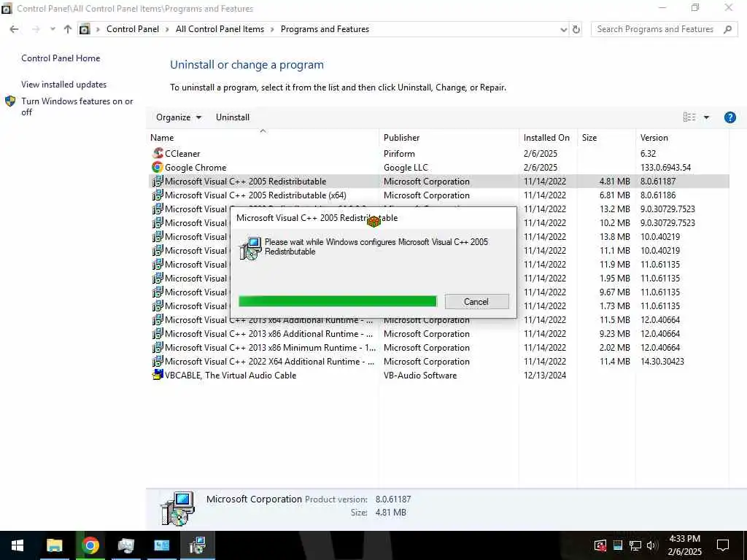Click the CCleaner program icon
Image resolution: width=747 pixels, height=560 pixels.
click(x=158, y=153)
